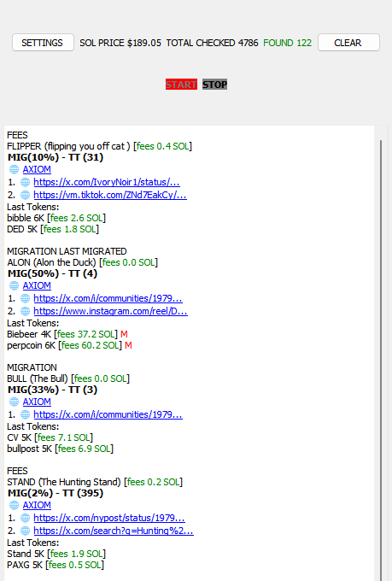The height and width of the screenshot is (581, 392).
Task: Click the vertical scrollbar of results list
Action: tap(381, 360)
